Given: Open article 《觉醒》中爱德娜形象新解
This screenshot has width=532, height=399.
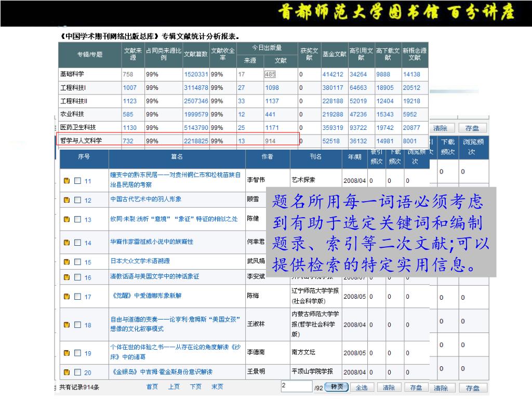Looking at the screenshot, I should [146, 296].
